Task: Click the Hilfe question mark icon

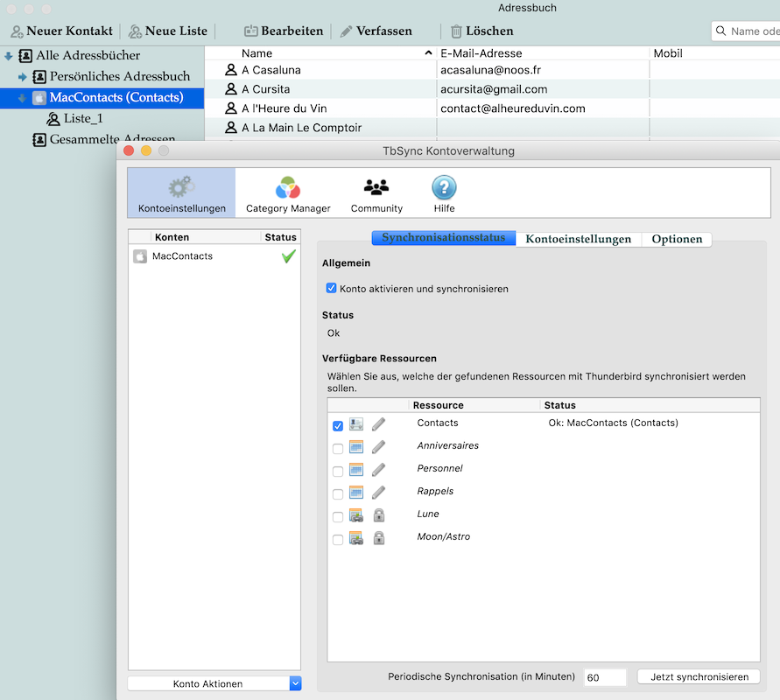Action: click(444, 187)
